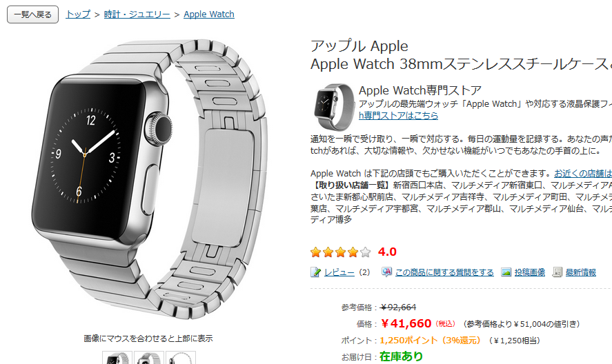Image resolution: width=612 pixels, height=364 pixels.
Task: Open the h専門ストアはこちら link
Action: 399,116
